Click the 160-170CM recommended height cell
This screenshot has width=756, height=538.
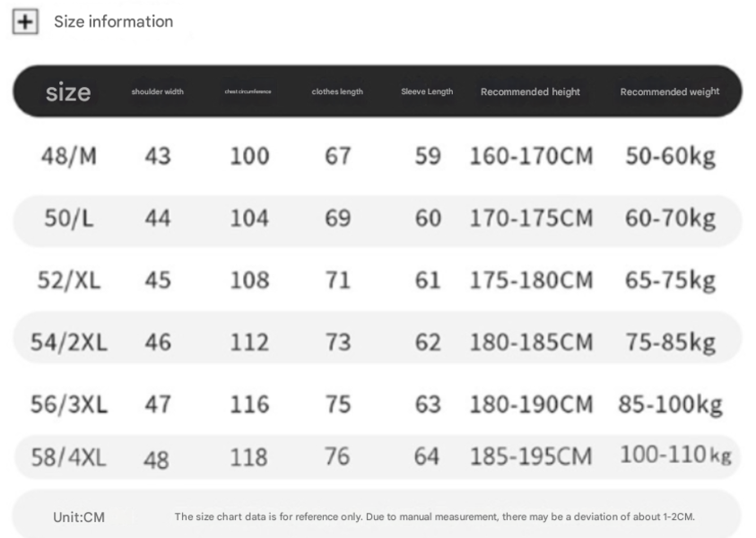tap(531, 156)
